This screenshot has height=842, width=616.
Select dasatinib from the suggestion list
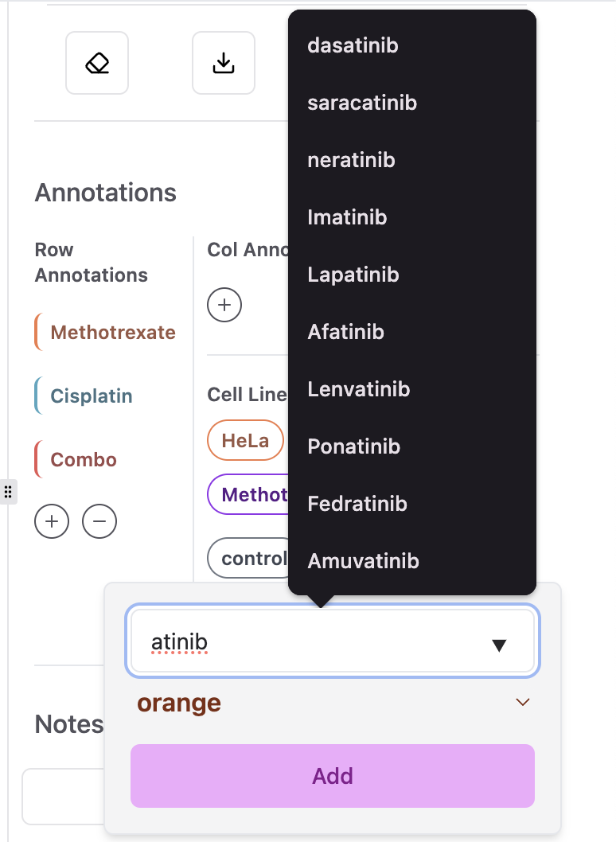(353, 45)
